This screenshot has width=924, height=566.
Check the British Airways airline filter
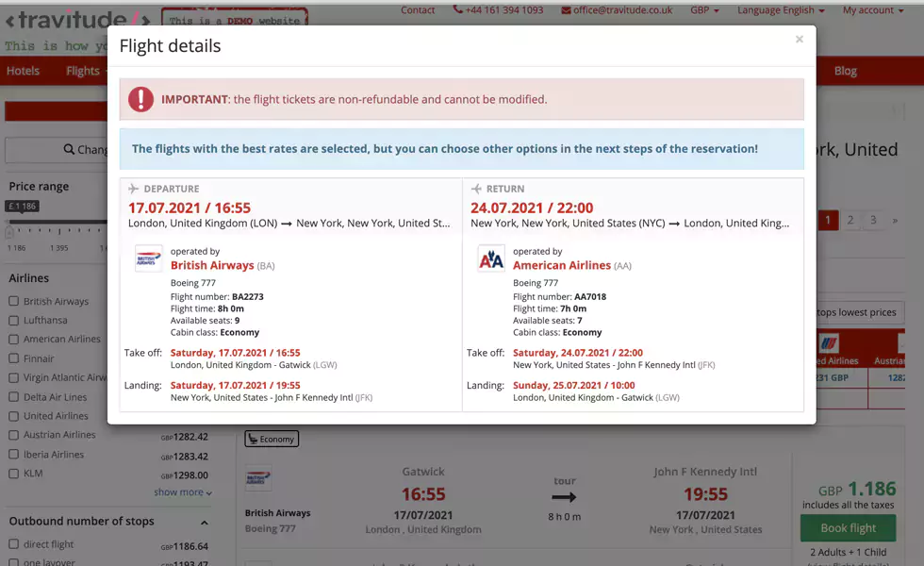[12, 300]
